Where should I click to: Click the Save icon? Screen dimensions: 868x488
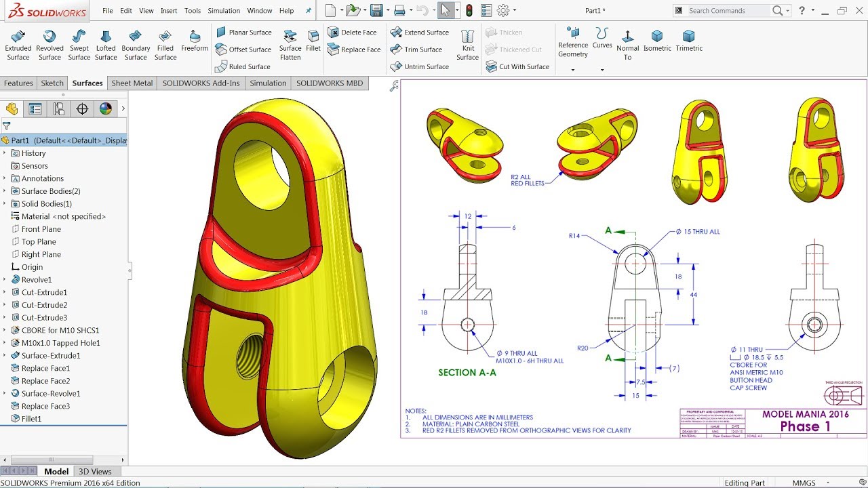376,10
